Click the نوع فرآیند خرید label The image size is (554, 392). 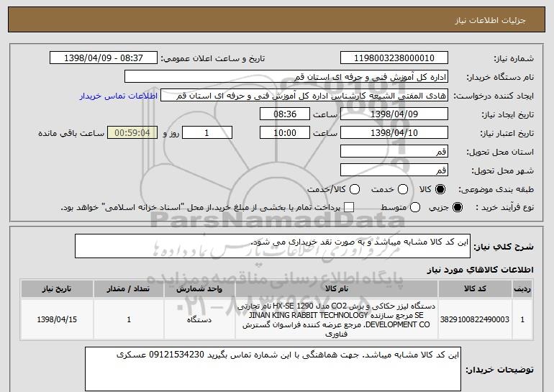pyautogui.click(x=505, y=207)
